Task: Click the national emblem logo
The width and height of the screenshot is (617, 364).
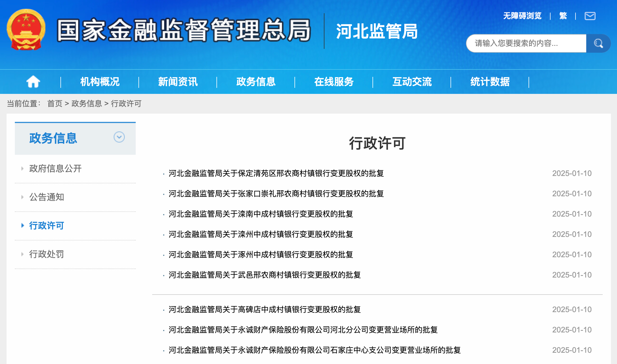Action: pos(26,30)
